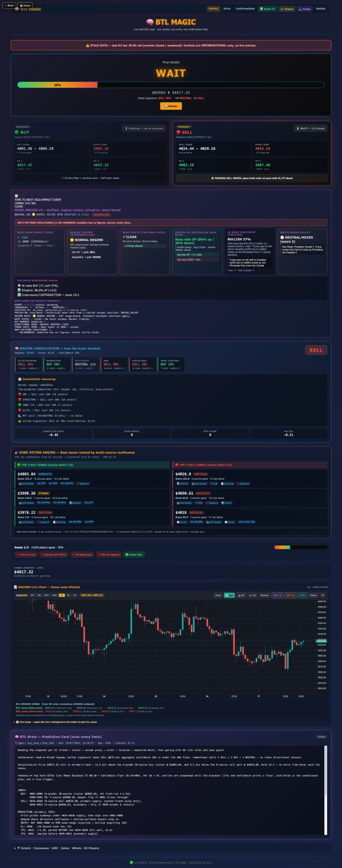Click the 26% verdict confidence bar

click(171, 85)
